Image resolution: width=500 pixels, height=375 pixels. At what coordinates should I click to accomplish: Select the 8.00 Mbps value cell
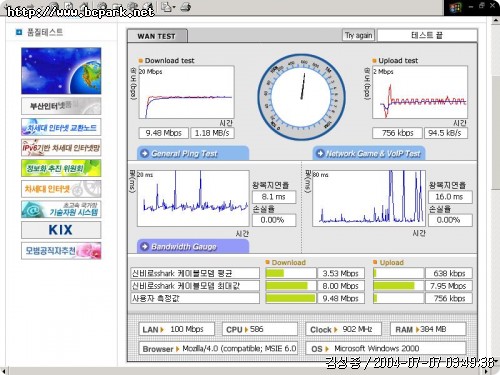pyautogui.click(x=341, y=286)
